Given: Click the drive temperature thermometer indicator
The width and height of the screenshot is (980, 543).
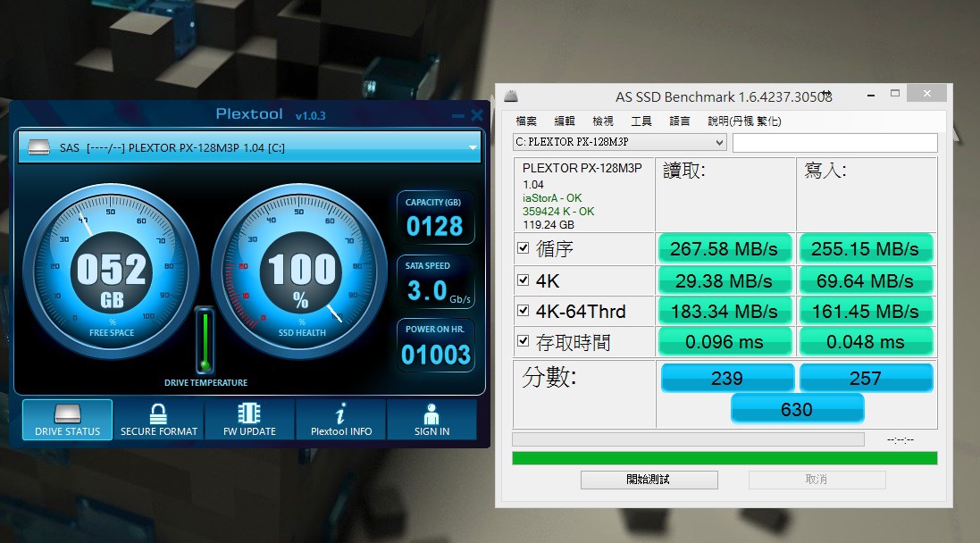Looking at the screenshot, I should point(205,340).
